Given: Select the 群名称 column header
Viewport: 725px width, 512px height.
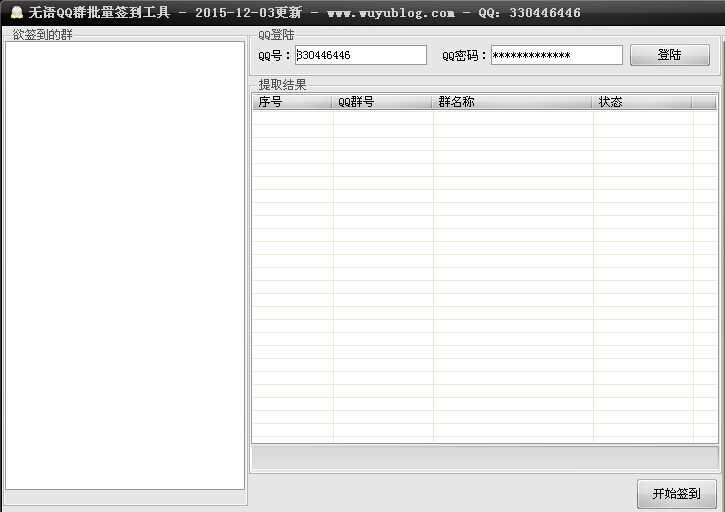Looking at the screenshot, I should (x=512, y=102).
